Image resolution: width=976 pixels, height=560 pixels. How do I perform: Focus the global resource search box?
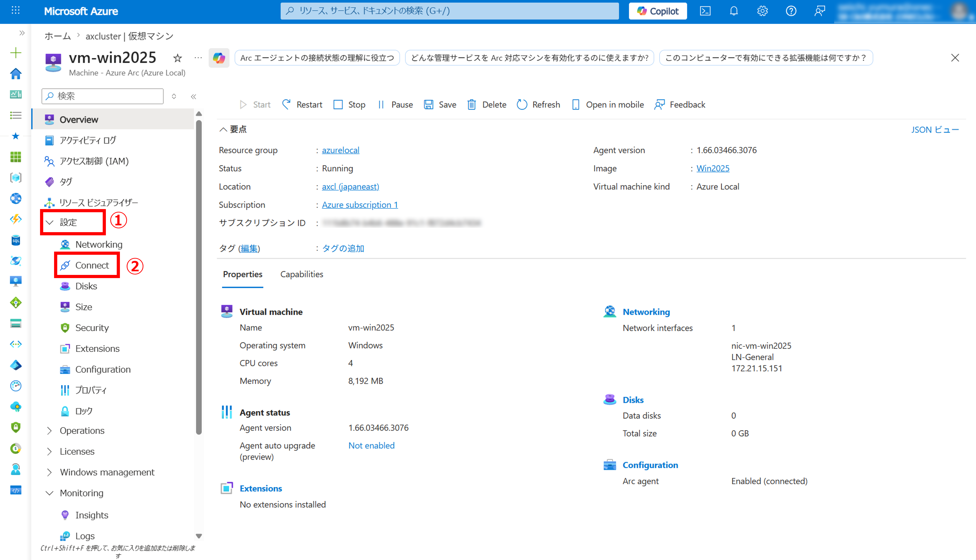449,11
